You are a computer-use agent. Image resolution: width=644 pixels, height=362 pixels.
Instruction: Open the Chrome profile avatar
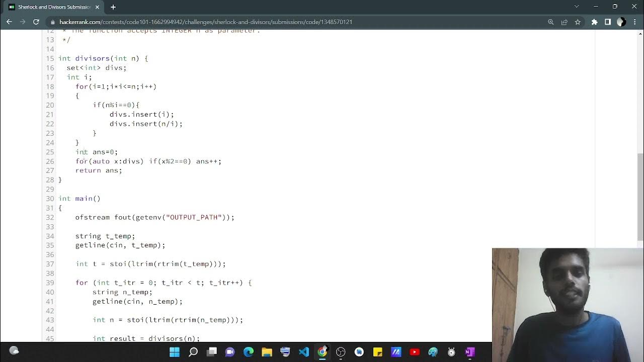coord(621,22)
